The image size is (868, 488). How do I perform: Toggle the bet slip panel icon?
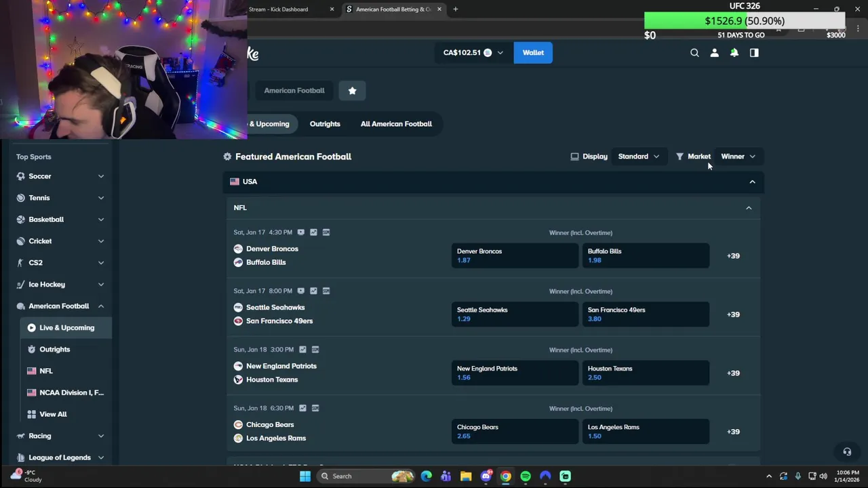click(x=754, y=53)
